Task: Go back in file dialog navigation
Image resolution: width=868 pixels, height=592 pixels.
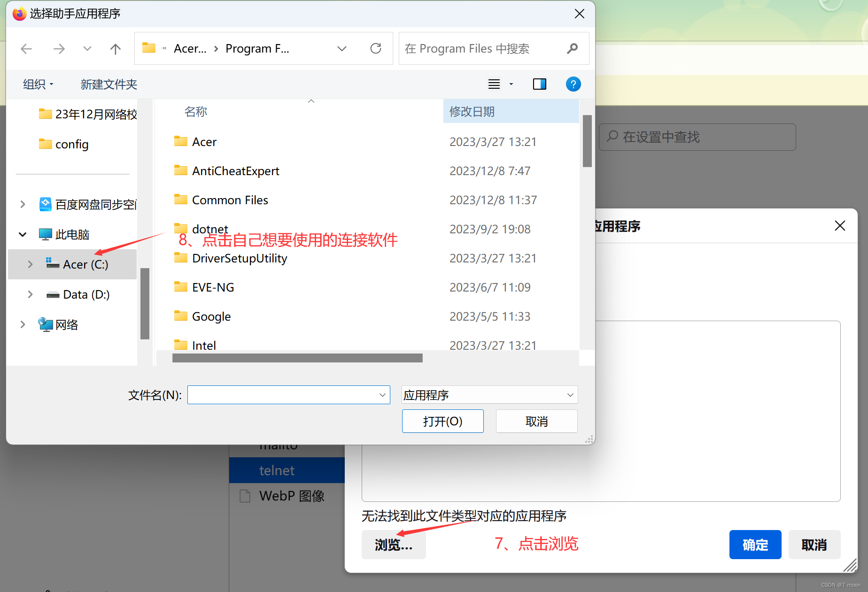Action: pyautogui.click(x=27, y=49)
